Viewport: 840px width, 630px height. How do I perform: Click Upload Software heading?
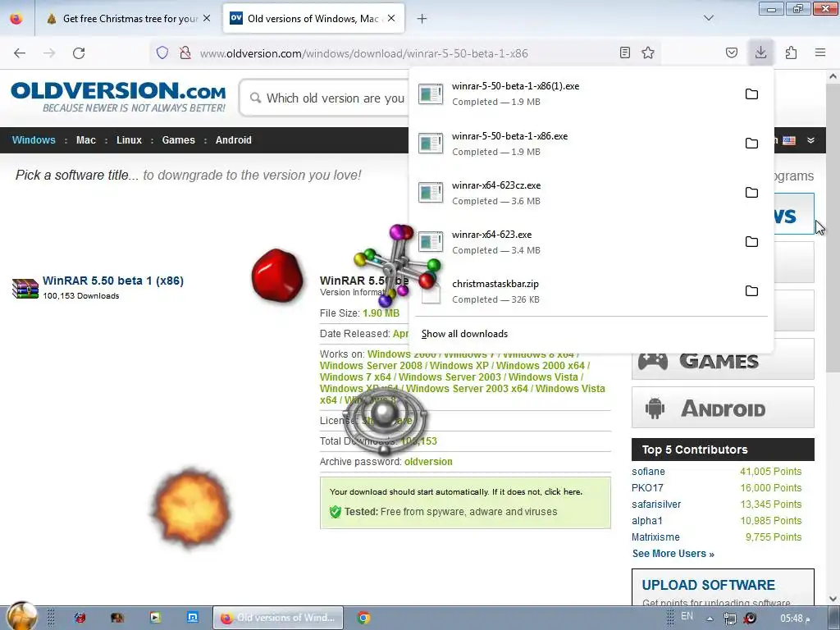708,584
